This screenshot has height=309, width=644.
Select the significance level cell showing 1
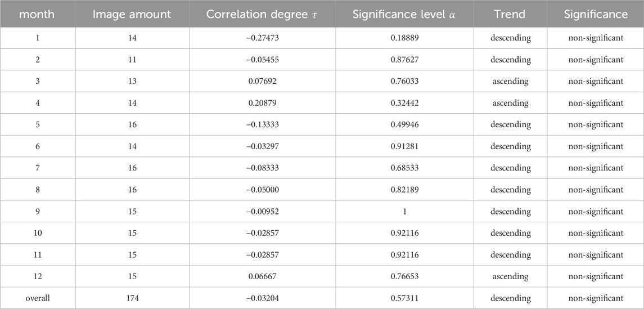pyautogui.click(x=404, y=212)
